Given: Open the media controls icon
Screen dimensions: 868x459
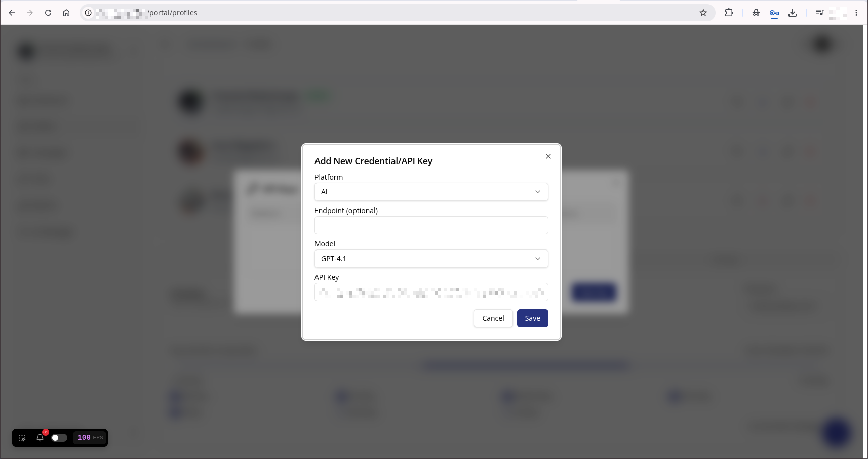Looking at the screenshot, I should click(819, 13).
